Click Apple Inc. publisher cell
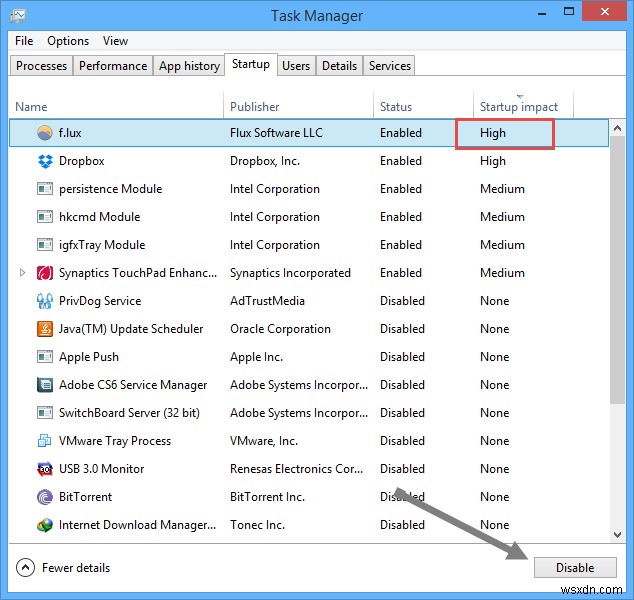The height and width of the screenshot is (600, 634). tap(256, 357)
